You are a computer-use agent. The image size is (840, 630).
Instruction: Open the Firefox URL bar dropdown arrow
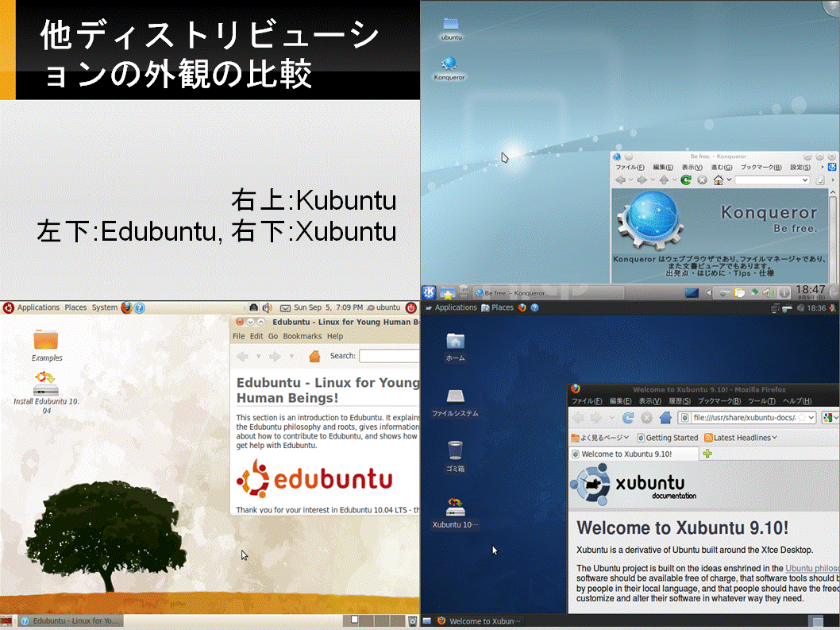(811, 418)
